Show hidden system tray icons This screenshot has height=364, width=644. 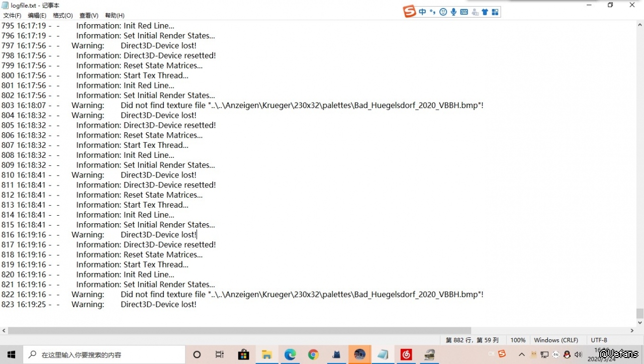[x=522, y=354]
